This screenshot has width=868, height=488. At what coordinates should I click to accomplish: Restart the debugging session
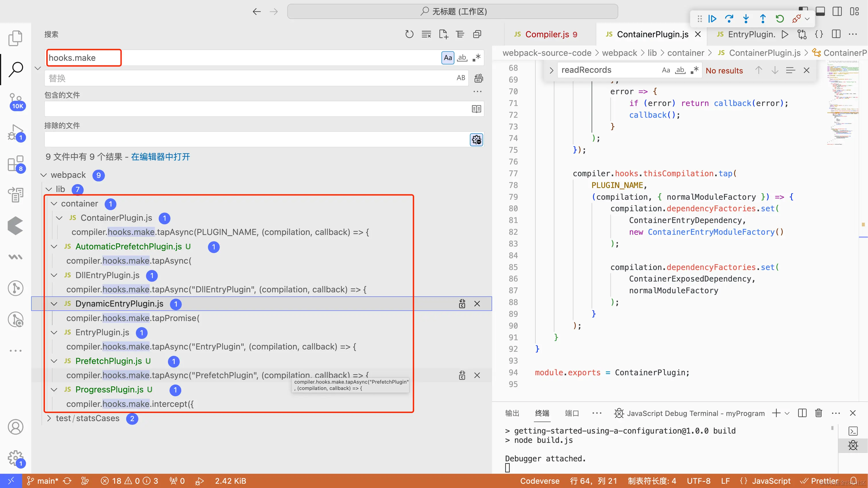[779, 19]
